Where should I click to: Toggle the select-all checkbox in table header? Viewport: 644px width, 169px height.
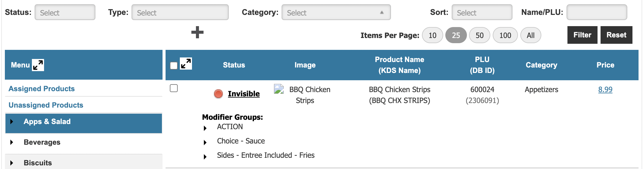[x=174, y=66]
